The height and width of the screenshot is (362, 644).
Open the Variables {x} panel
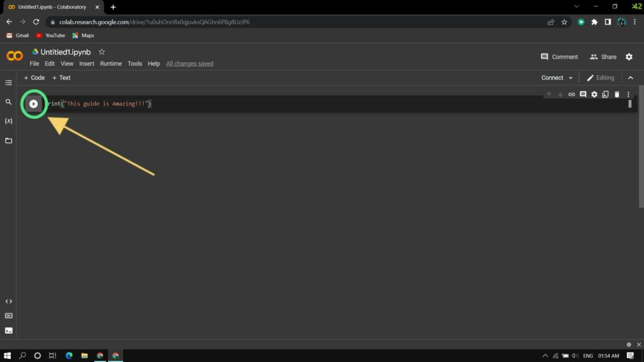click(x=9, y=121)
